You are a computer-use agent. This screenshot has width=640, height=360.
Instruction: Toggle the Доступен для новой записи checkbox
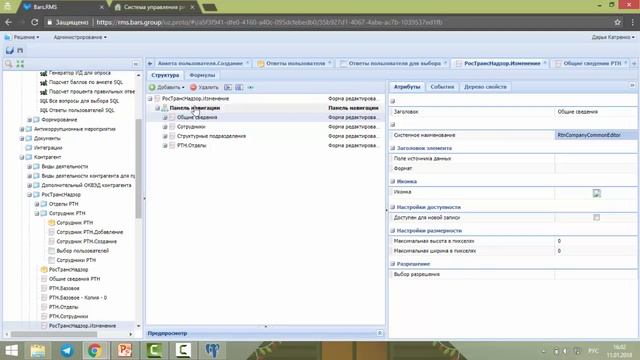click(596, 218)
